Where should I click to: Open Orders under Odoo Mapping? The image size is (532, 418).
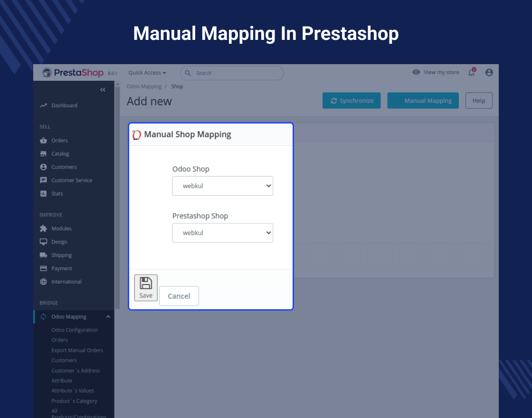(x=60, y=340)
